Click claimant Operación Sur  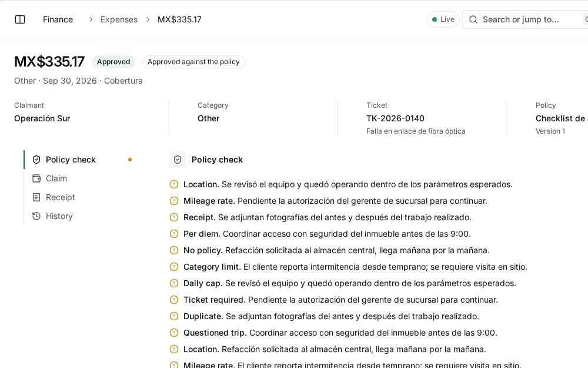point(42,119)
